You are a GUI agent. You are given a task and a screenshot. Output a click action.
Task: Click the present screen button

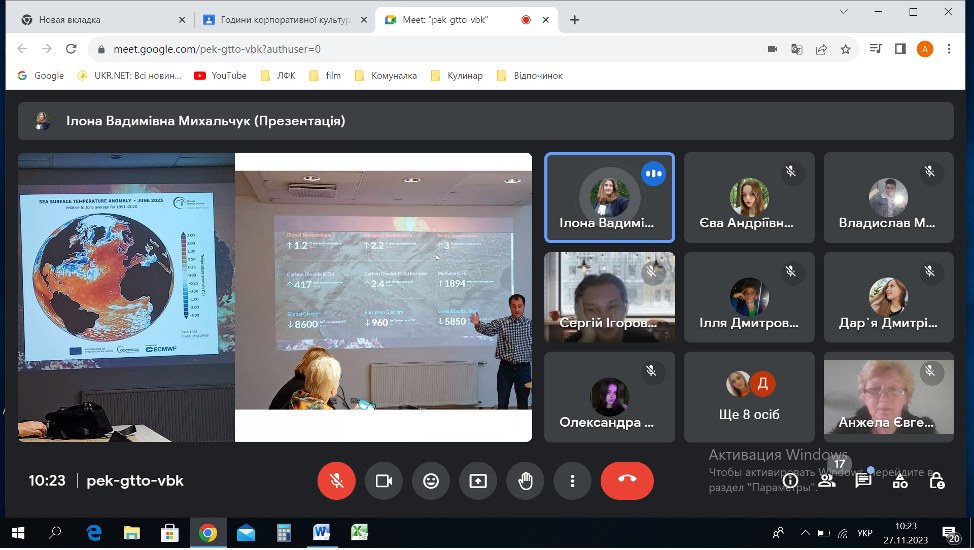click(x=478, y=480)
